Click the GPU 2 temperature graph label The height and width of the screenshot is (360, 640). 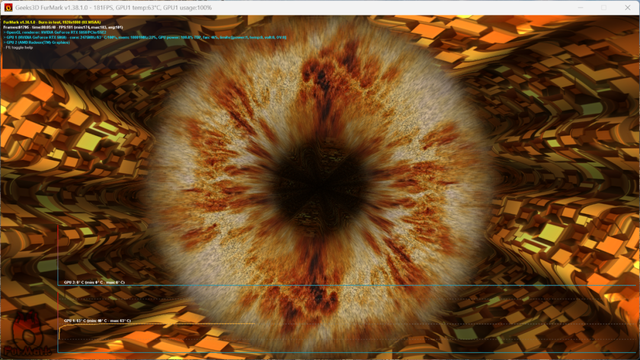[x=94, y=282]
